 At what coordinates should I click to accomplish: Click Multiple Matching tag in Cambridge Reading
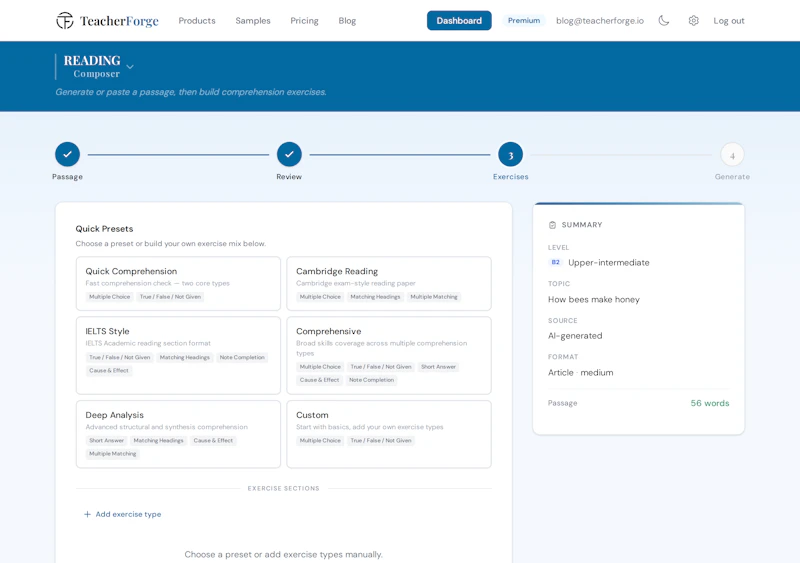click(434, 297)
